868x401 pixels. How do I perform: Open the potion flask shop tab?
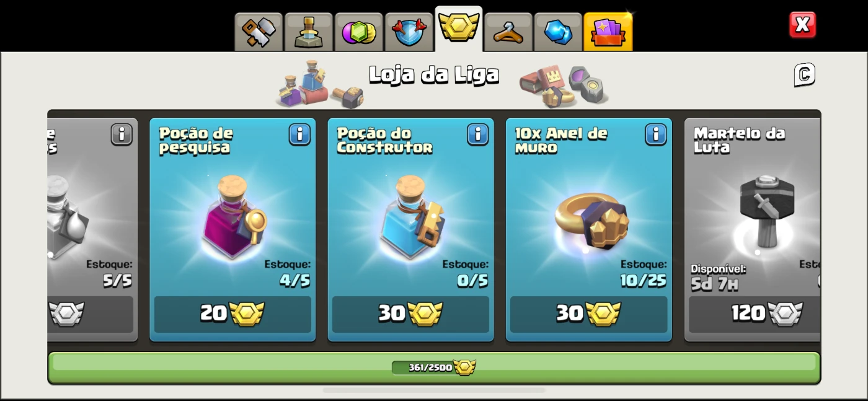point(308,32)
